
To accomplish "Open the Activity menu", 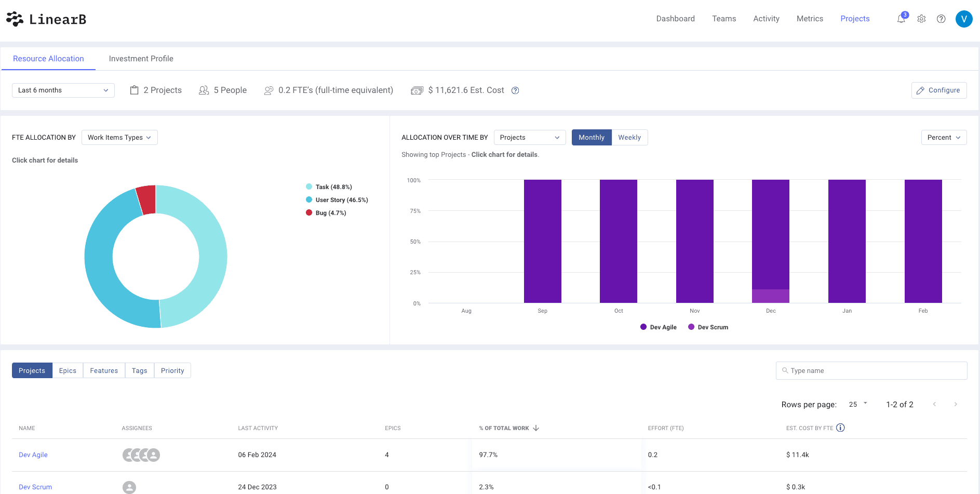I will click(x=766, y=19).
